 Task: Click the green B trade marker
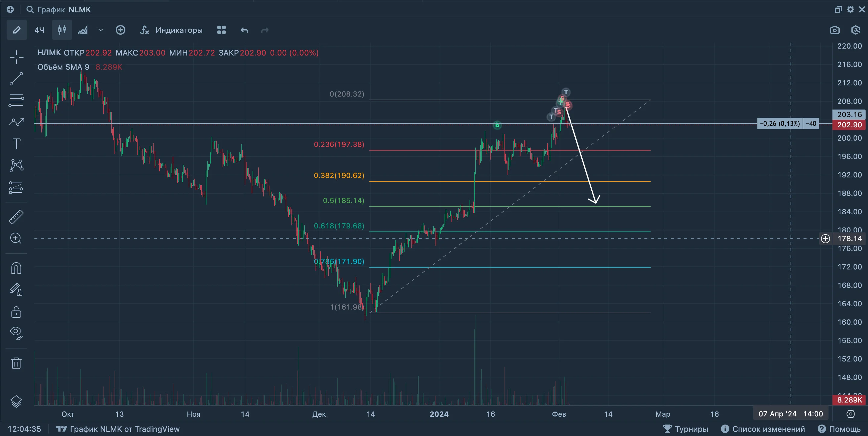pyautogui.click(x=497, y=125)
